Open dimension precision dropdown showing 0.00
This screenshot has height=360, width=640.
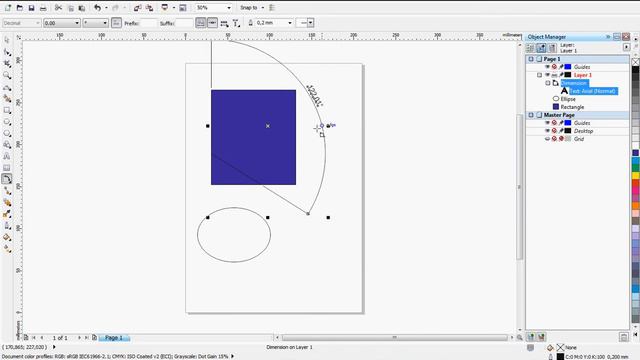(x=77, y=23)
